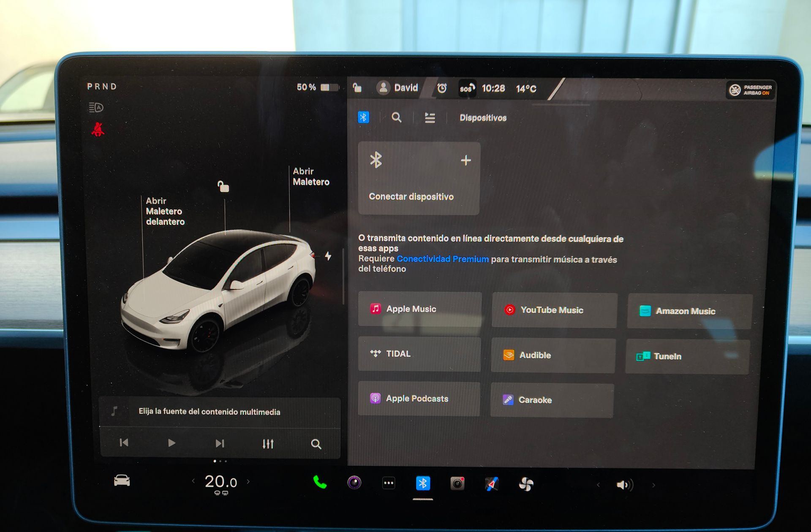
Task: Raise volume with right chevron
Action: [x=653, y=485]
